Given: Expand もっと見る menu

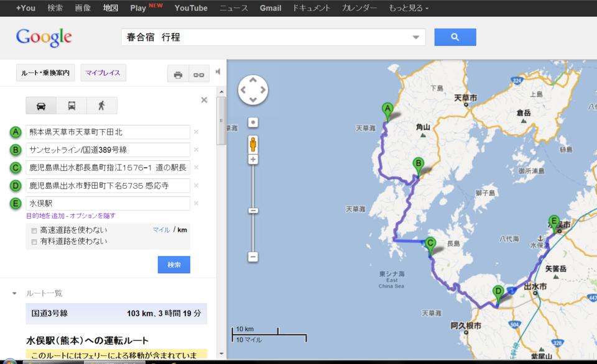Looking at the screenshot, I should point(409,8).
